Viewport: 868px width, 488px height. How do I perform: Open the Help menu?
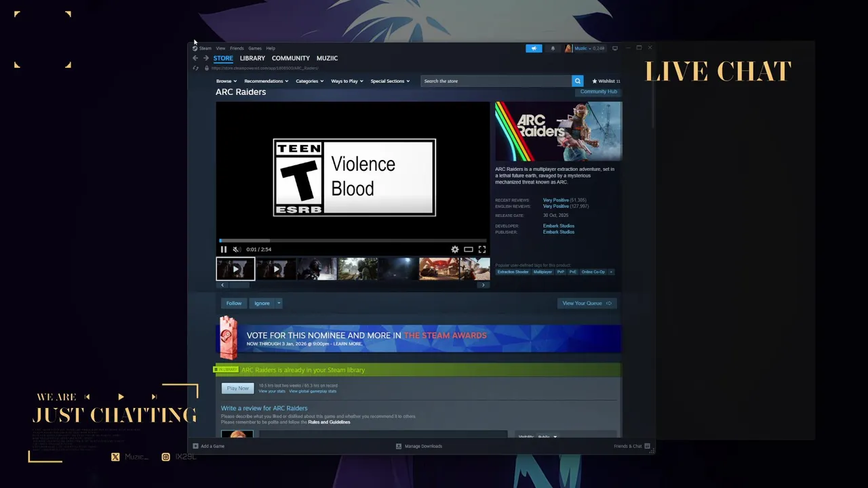[x=271, y=48]
